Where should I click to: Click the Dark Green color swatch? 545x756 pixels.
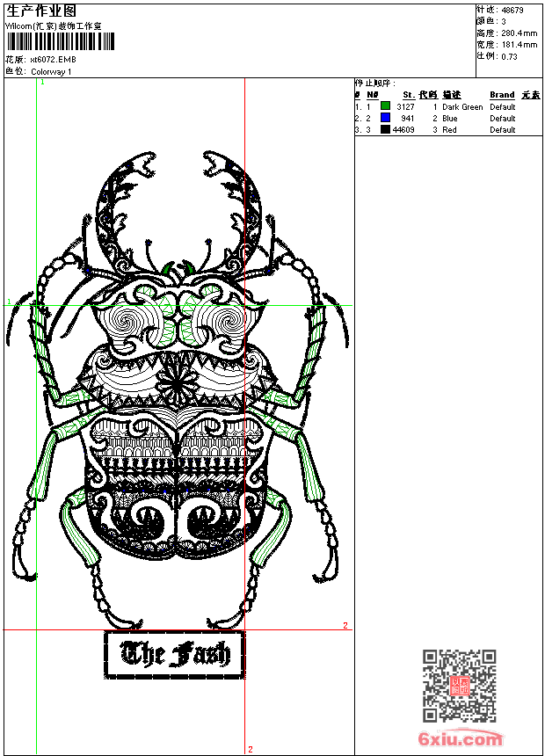coord(385,106)
